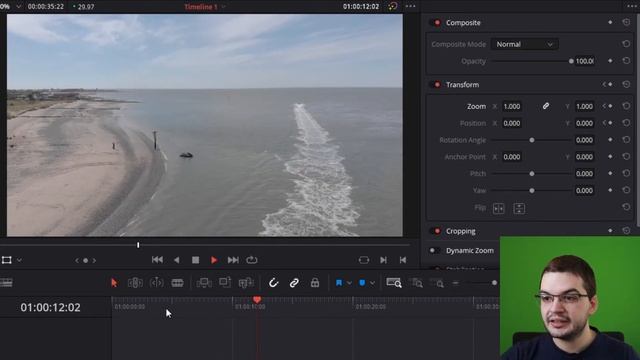Open the Marker color dropdown arrow
Screen dimensions: 640x360
point(372,283)
